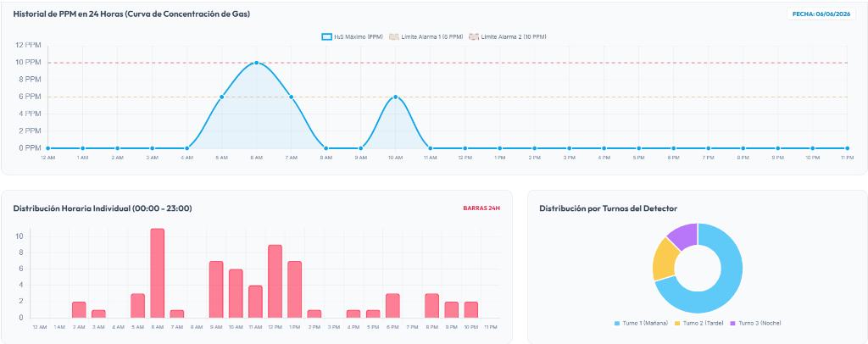Toggle the Turno 3 (Noche) legend swatch

(733, 323)
